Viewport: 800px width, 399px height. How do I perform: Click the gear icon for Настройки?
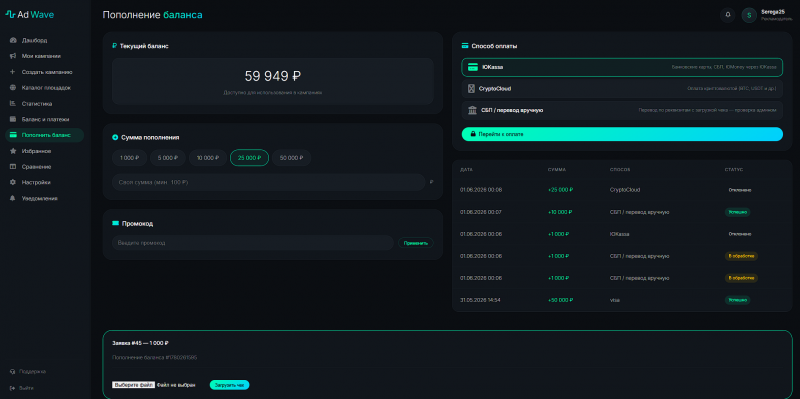[13, 182]
